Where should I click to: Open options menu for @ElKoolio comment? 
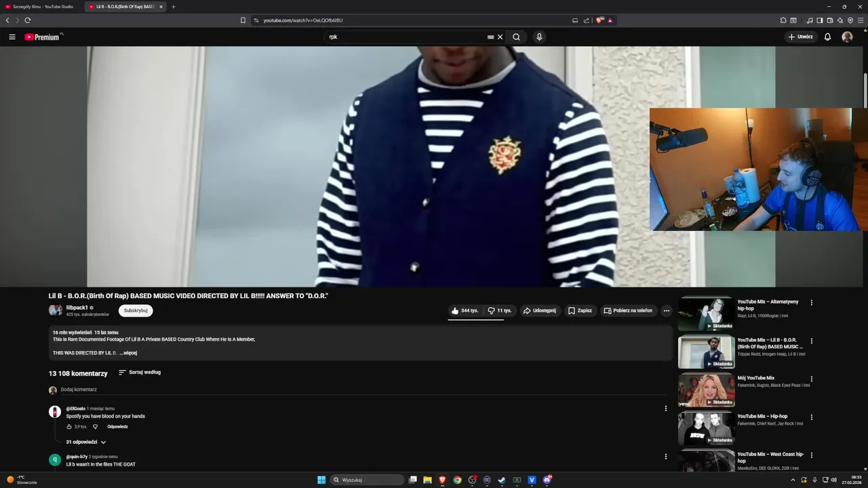665,409
